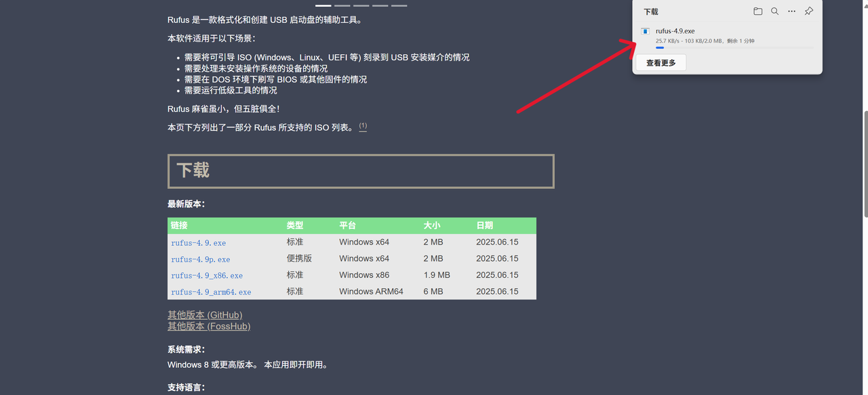
Task: Click the text Windows 8 或更高版本。 本应用即开即用。
Action: (248, 365)
